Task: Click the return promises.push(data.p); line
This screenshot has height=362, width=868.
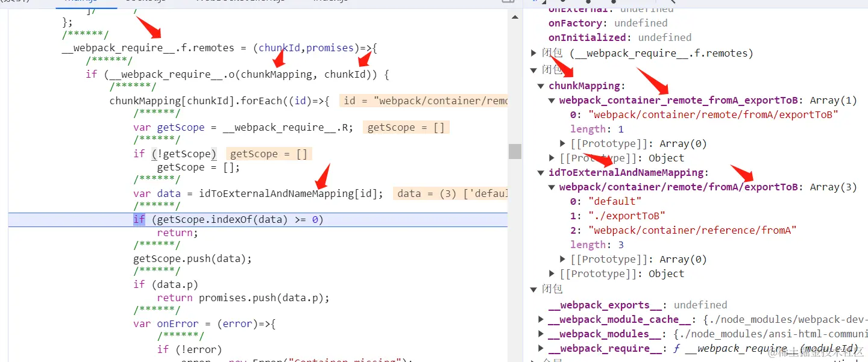Action: [x=243, y=298]
